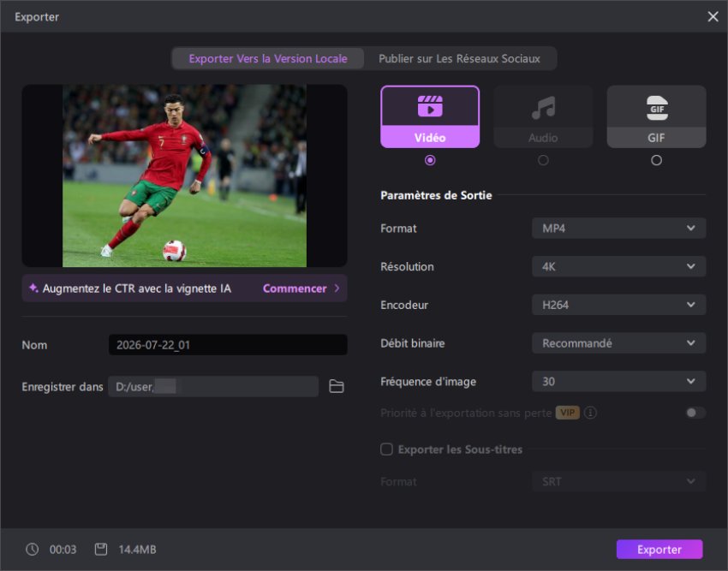Click the 'Exporter les Sous-titres' label
Viewport: 728px width, 571px height.
click(x=460, y=449)
